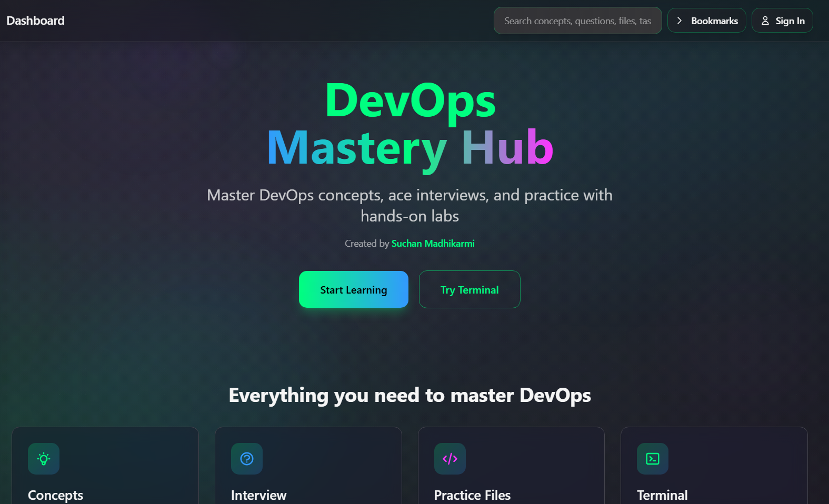The height and width of the screenshot is (504, 829).
Task: Select the Practice Files code icon
Action: [450, 459]
